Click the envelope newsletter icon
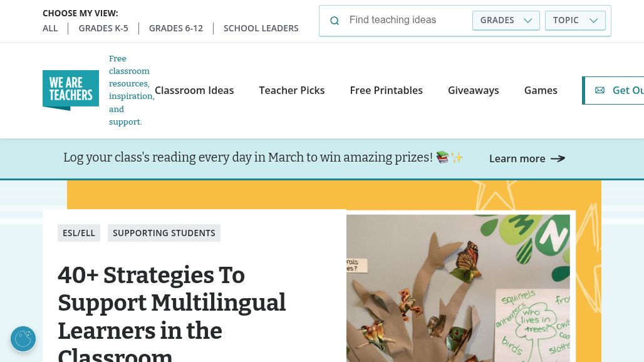 600,90
